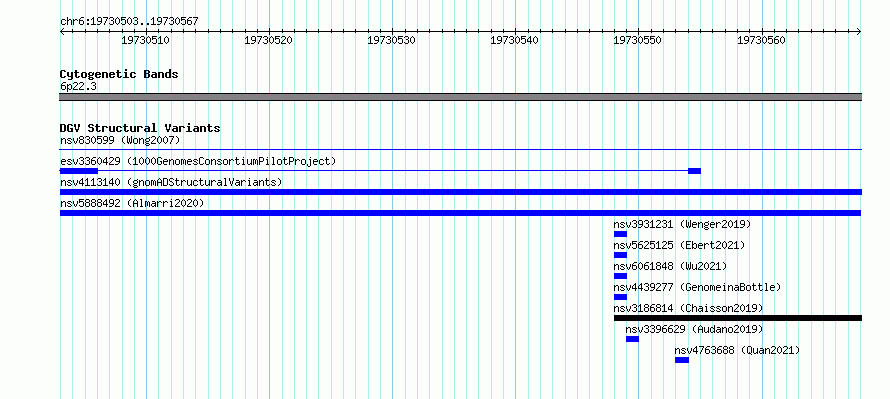Open the esv3360429 1000GenomesConsortiumPilotProject label
The height and width of the screenshot is (399, 890).
coord(198,161)
